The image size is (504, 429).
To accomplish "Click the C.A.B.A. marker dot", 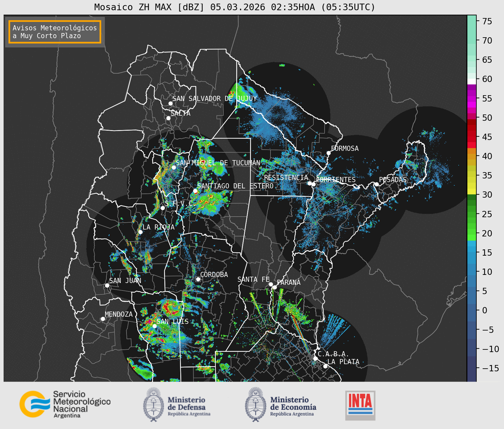I will pos(316,358).
